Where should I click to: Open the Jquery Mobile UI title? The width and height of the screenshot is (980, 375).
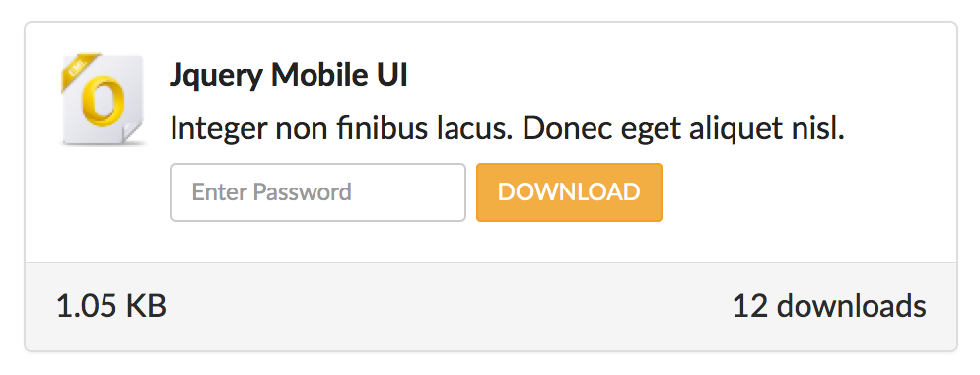click(289, 77)
